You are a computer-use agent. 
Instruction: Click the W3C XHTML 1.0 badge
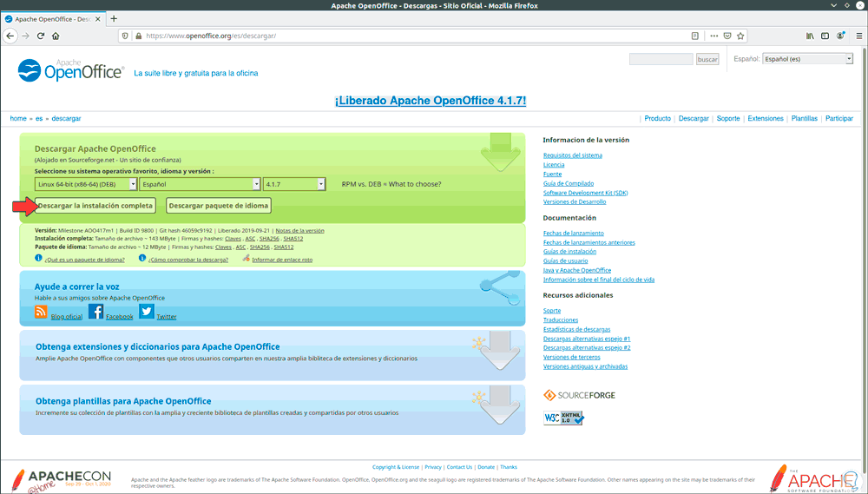563,418
